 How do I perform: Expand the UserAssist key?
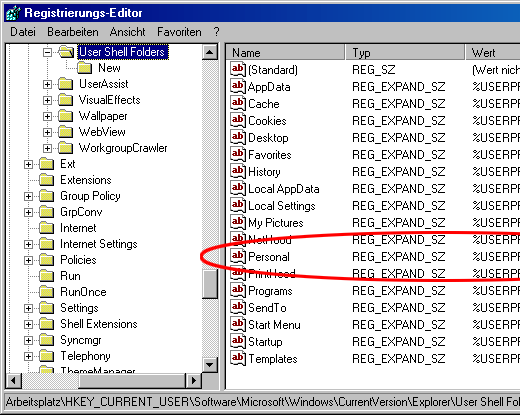tap(48, 84)
